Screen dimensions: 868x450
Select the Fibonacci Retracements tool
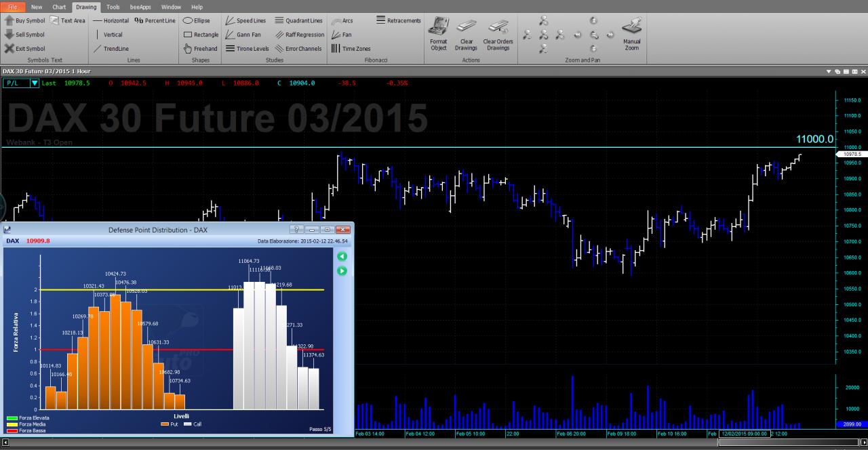(399, 20)
